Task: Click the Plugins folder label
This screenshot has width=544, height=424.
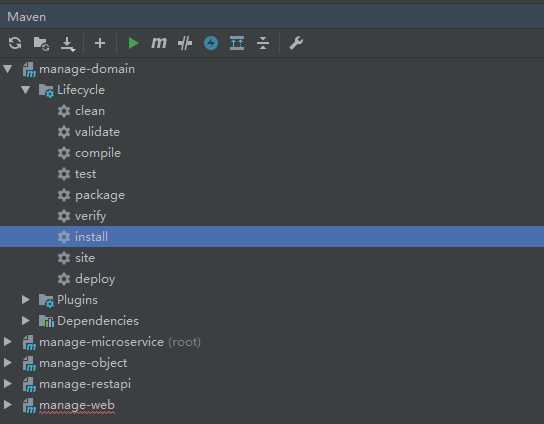Action: click(x=77, y=300)
